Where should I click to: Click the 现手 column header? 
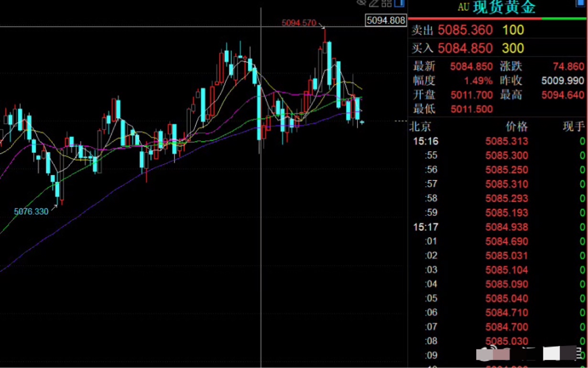[x=574, y=126]
